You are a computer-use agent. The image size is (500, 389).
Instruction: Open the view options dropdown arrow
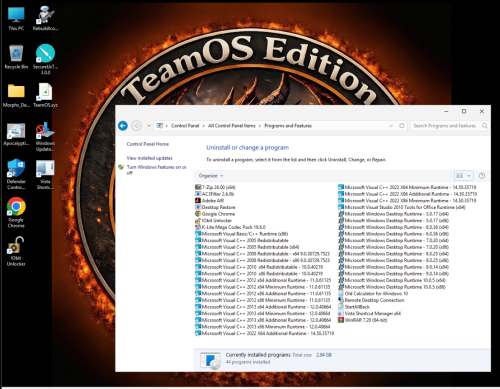click(x=469, y=176)
